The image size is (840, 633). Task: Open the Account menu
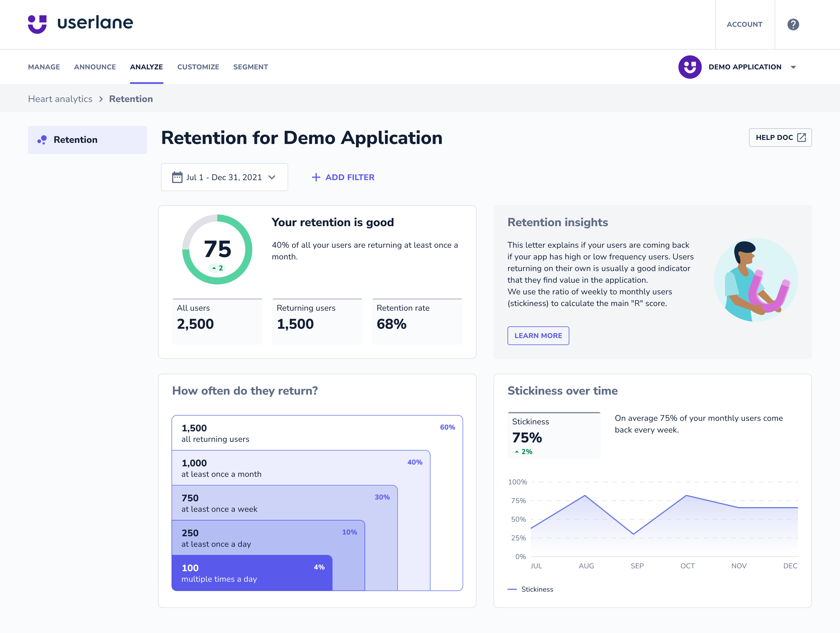click(x=744, y=24)
